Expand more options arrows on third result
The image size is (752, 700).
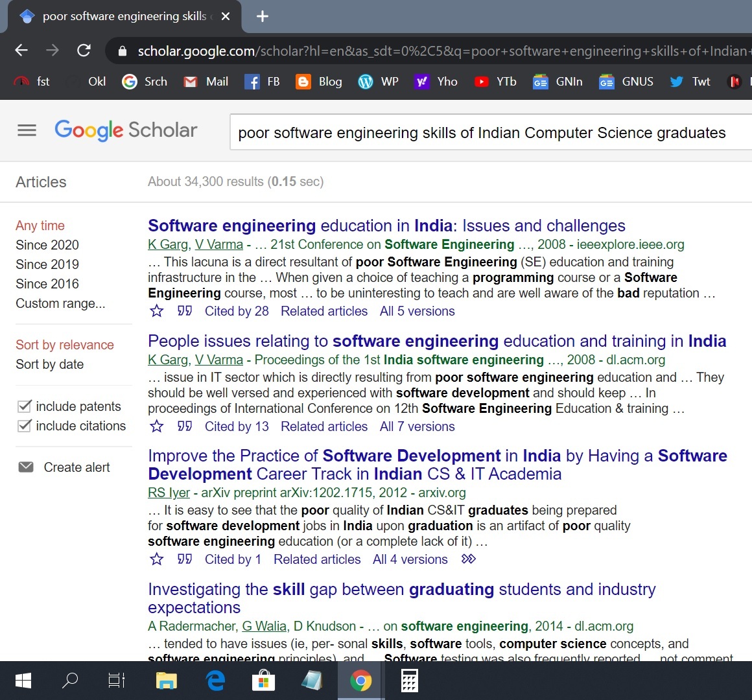tap(468, 559)
